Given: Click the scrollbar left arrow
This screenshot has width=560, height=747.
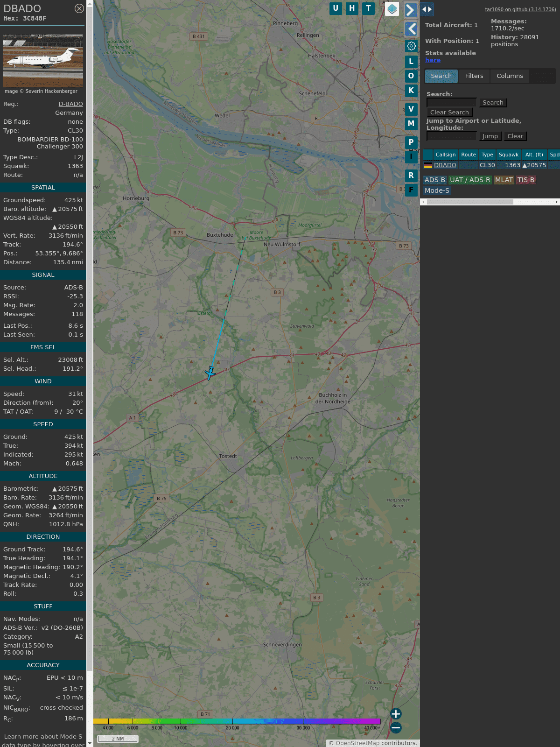Looking at the screenshot, I should point(423,202).
